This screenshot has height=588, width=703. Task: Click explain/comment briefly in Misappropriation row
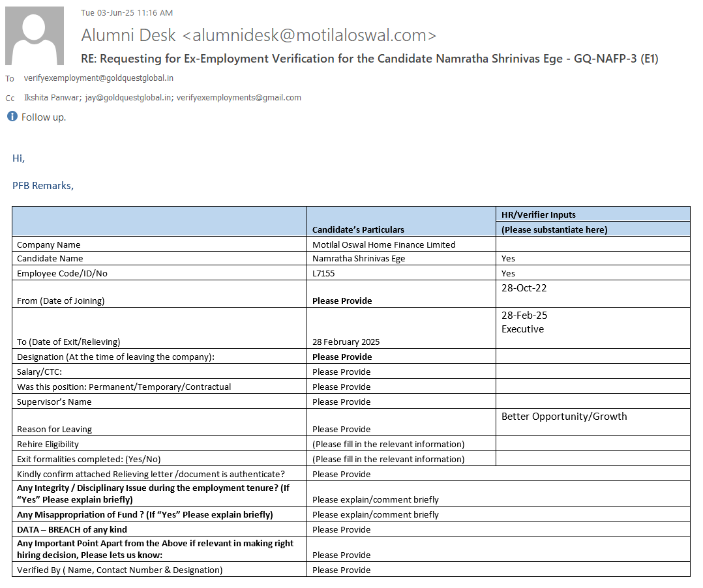click(x=375, y=514)
